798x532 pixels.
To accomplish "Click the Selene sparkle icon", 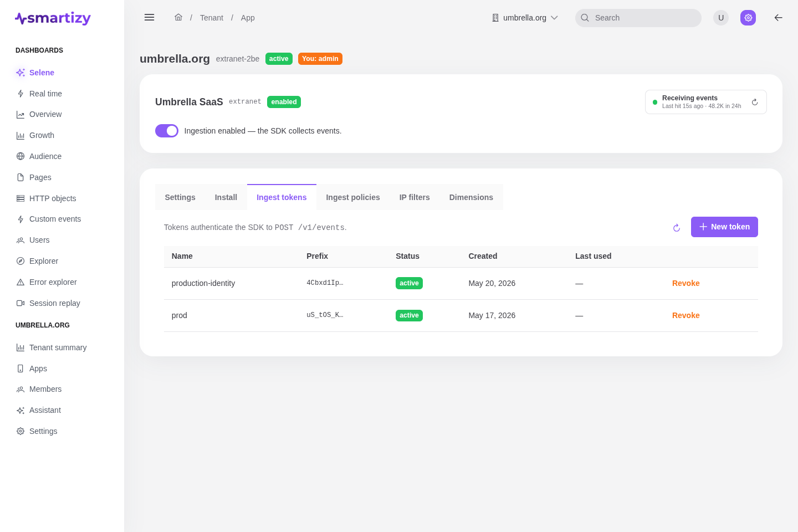I will click(21, 73).
